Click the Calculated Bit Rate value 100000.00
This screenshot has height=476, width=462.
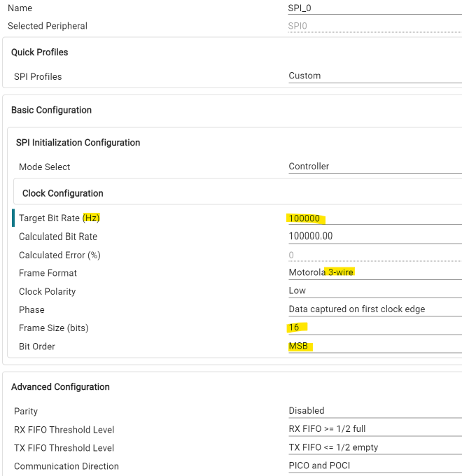coord(375,236)
